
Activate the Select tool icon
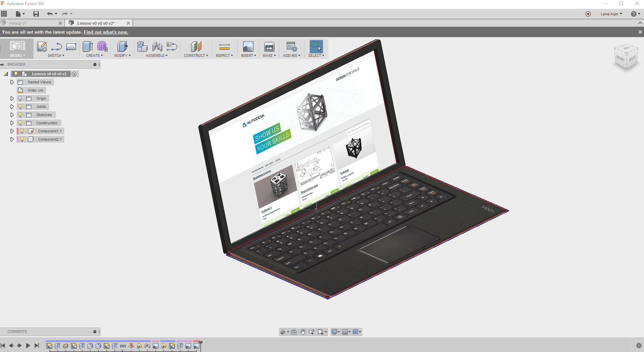point(316,46)
